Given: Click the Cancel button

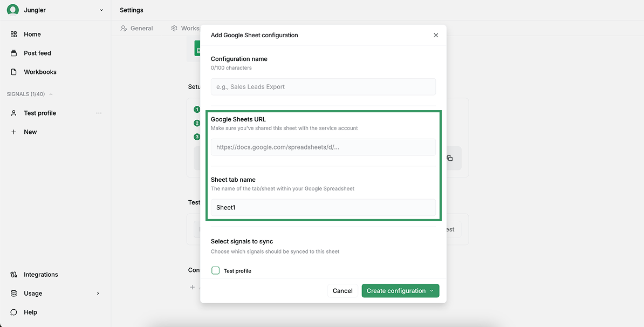Looking at the screenshot, I should click(342, 290).
